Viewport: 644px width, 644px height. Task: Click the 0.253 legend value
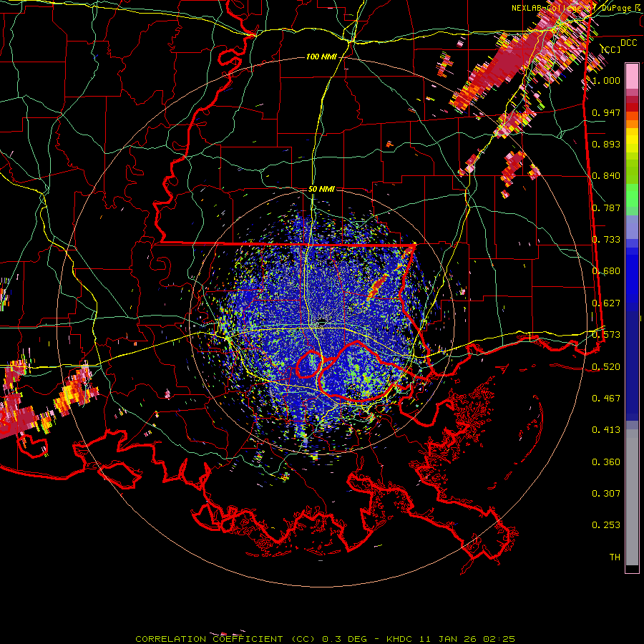coord(606,525)
